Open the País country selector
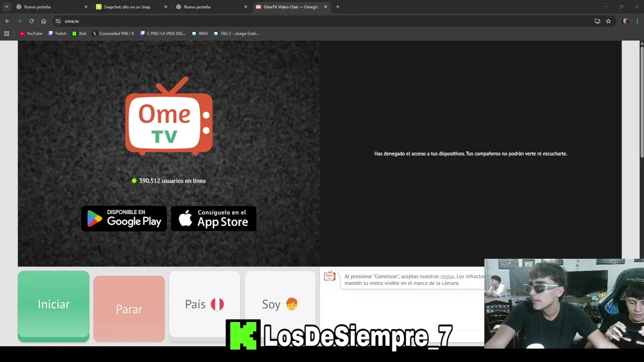Screen dimensions: 644x362 [x=204, y=304]
